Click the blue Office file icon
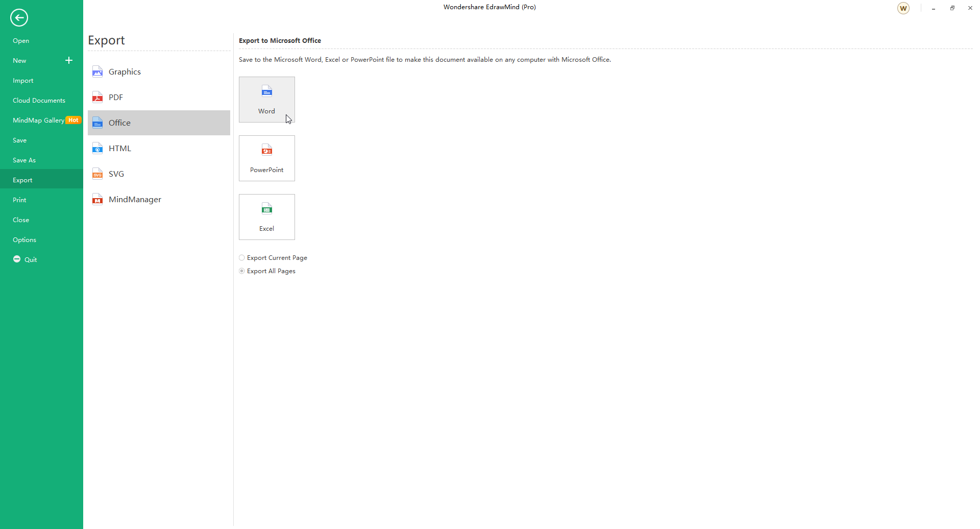 pyautogui.click(x=97, y=123)
